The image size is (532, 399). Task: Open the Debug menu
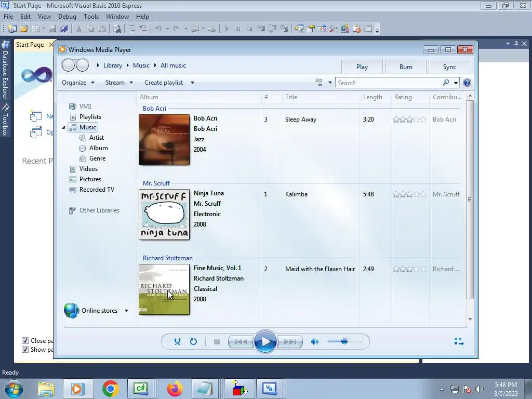click(67, 16)
